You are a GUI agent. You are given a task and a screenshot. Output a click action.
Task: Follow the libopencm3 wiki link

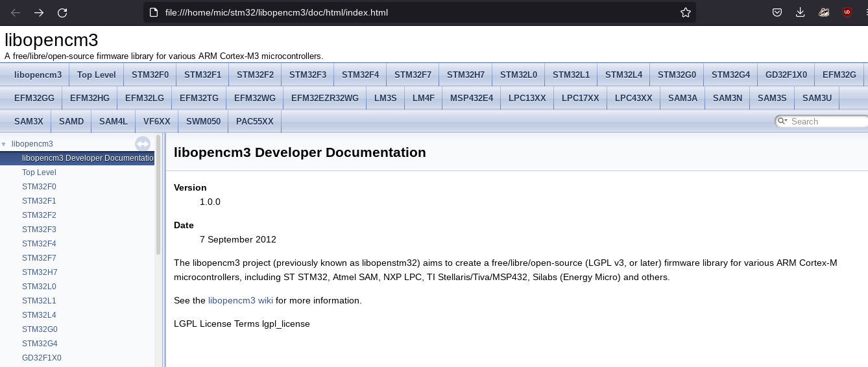click(240, 300)
